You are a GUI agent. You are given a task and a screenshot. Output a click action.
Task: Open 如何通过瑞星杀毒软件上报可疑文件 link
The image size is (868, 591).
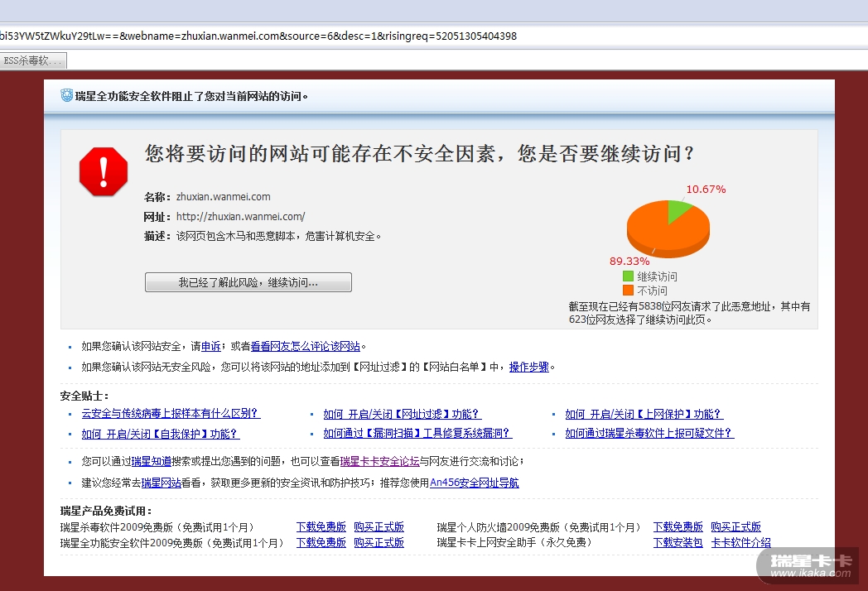point(649,433)
